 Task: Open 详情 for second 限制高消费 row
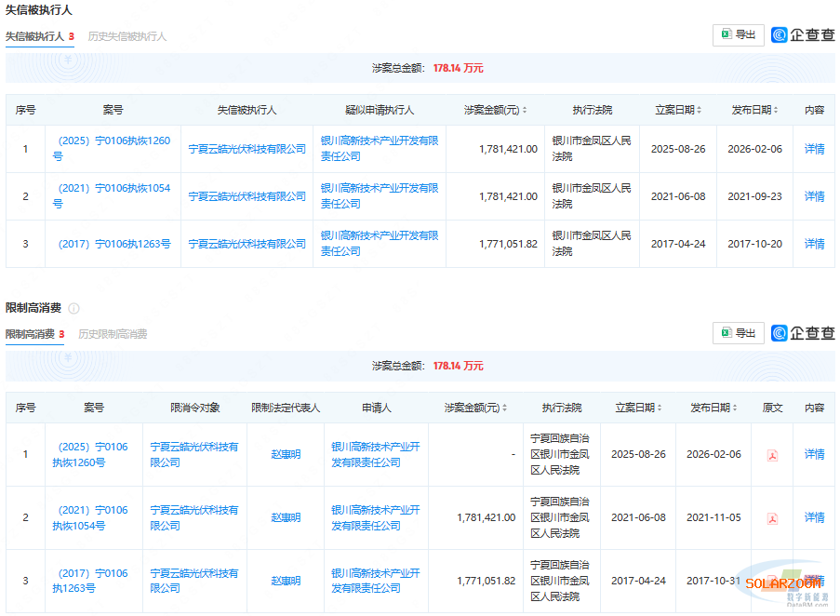click(x=814, y=517)
